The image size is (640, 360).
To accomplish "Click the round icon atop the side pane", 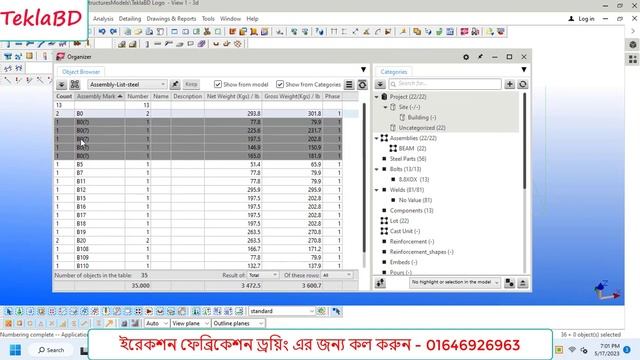I will coord(633,44).
